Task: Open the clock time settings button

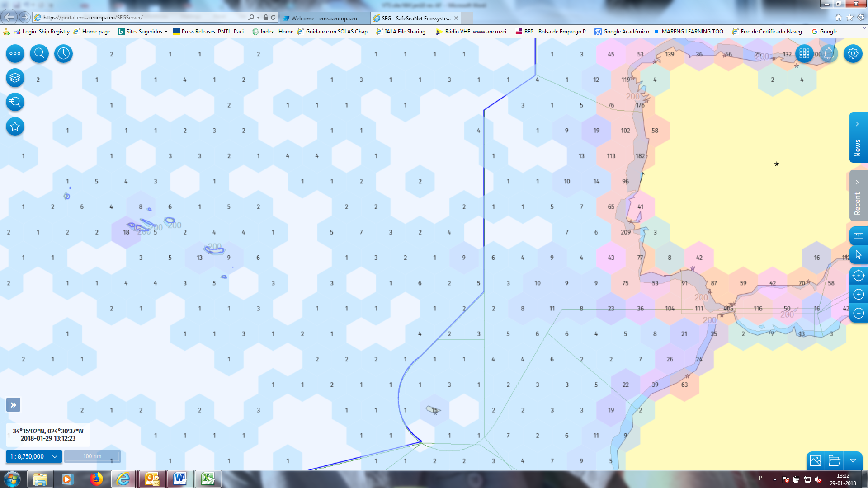Action: pyautogui.click(x=64, y=53)
